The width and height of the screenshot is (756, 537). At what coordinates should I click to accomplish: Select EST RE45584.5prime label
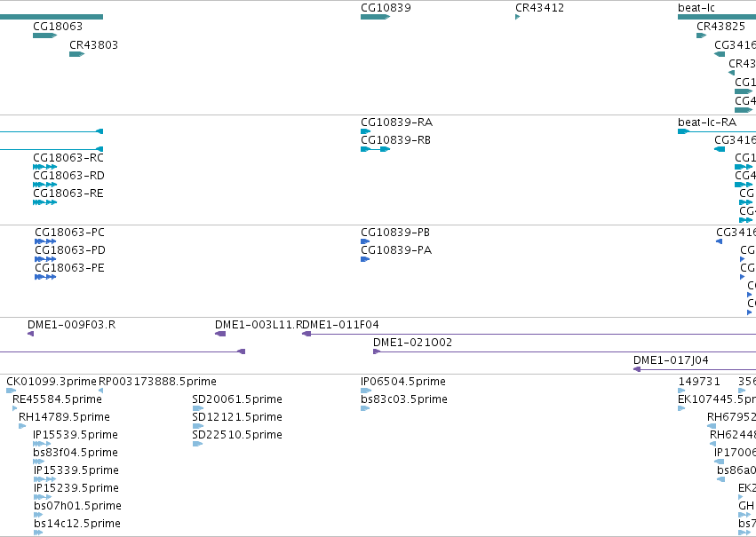pyautogui.click(x=58, y=399)
